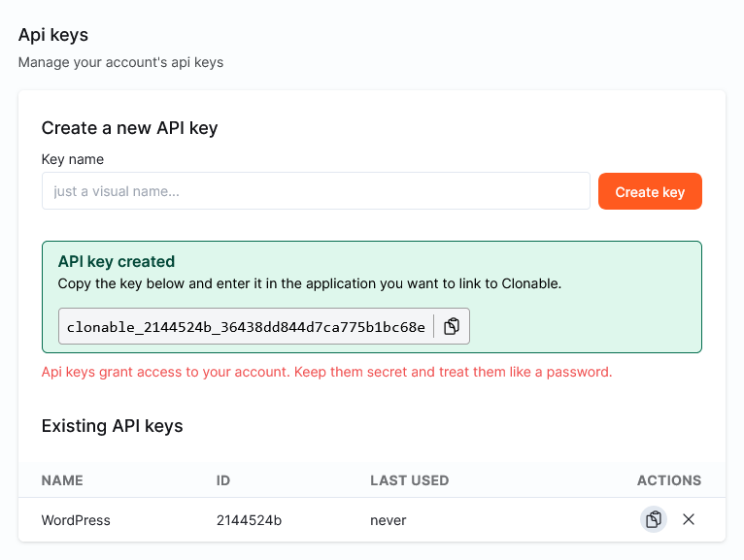Select the generated clonable API key text

(246, 327)
